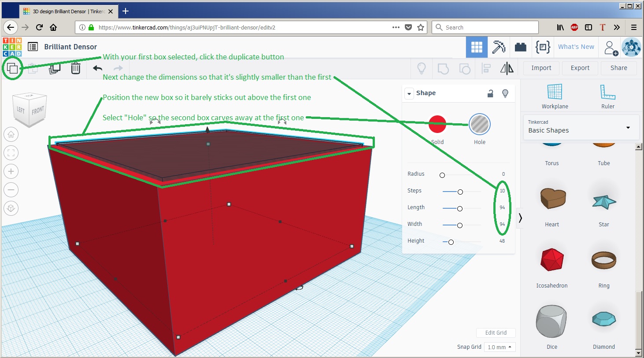Click the Length slider handle

[460, 209]
